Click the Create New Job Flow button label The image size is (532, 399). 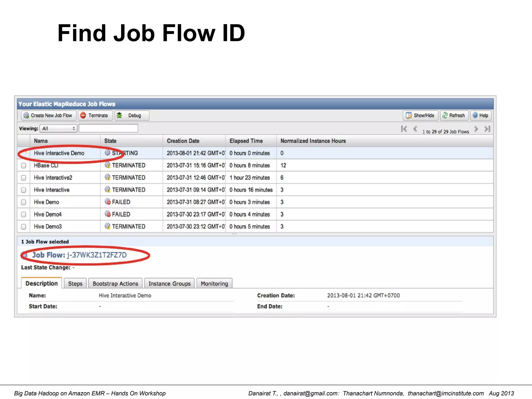point(51,115)
